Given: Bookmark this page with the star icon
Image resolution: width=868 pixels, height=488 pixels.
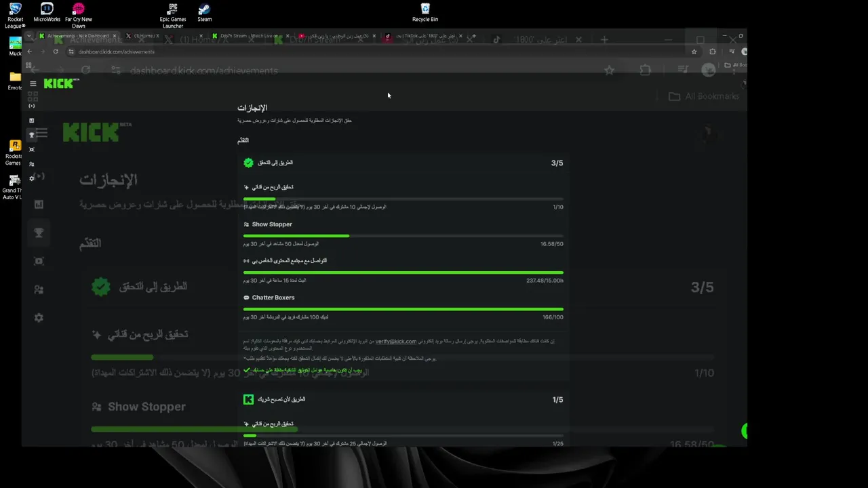Looking at the screenshot, I should (x=694, y=52).
